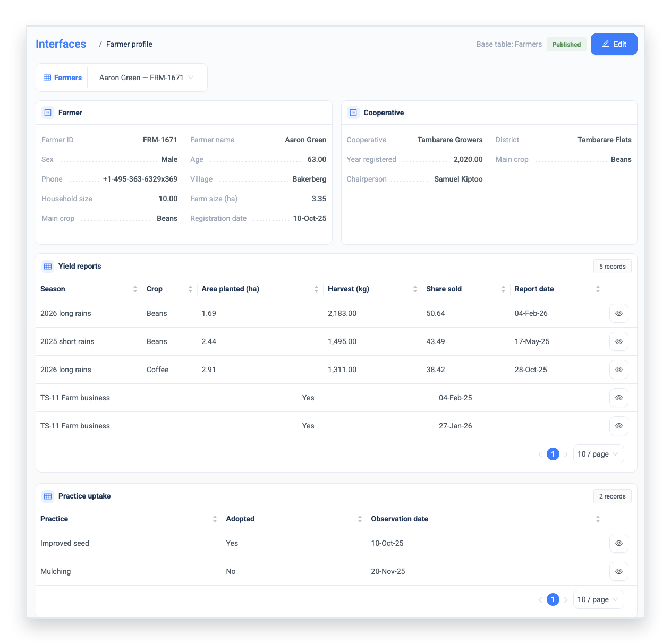
Task: Click the 5 records badge
Action: 612,267
